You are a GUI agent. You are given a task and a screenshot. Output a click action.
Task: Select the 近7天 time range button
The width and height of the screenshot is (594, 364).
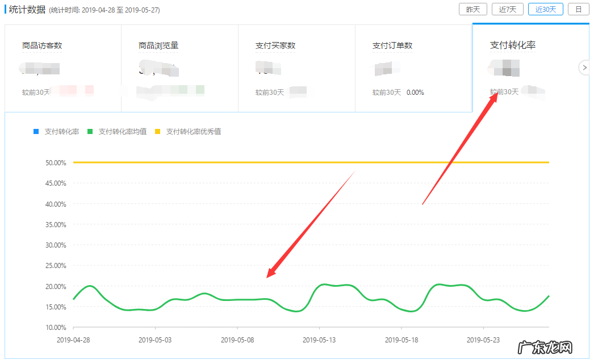coord(507,9)
